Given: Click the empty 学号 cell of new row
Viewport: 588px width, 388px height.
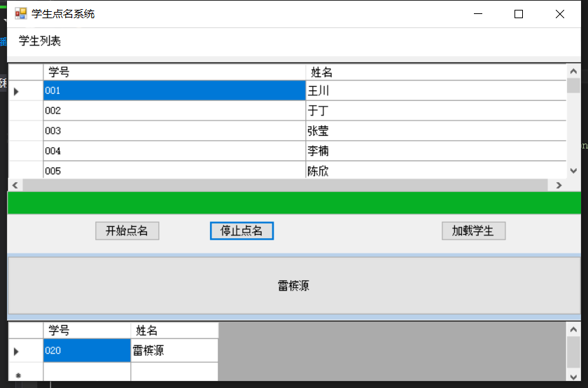Looking at the screenshot, I should 87,372.
